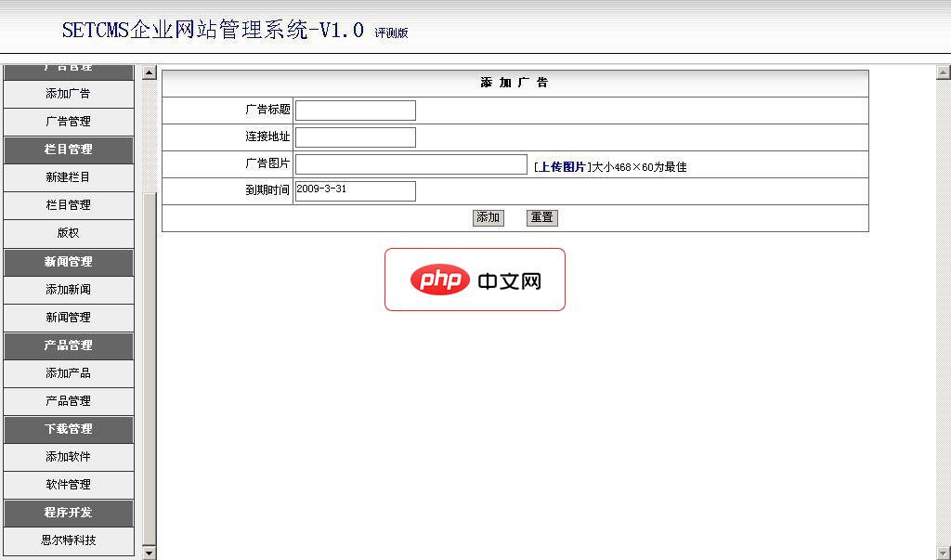Click the sidebar scrollbar up arrow

150,72
